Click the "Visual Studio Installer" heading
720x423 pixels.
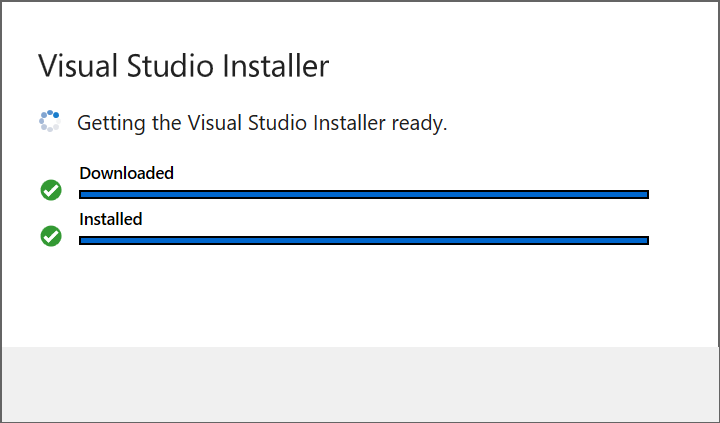(184, 66)
